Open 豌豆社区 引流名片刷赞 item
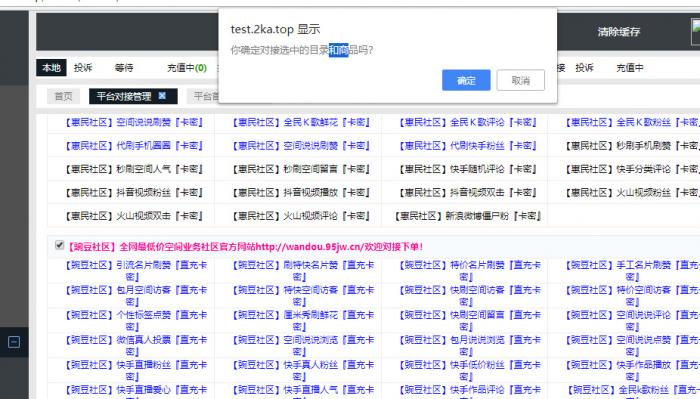The height and width of the screenshot is (399, 700). pos(136,270)
